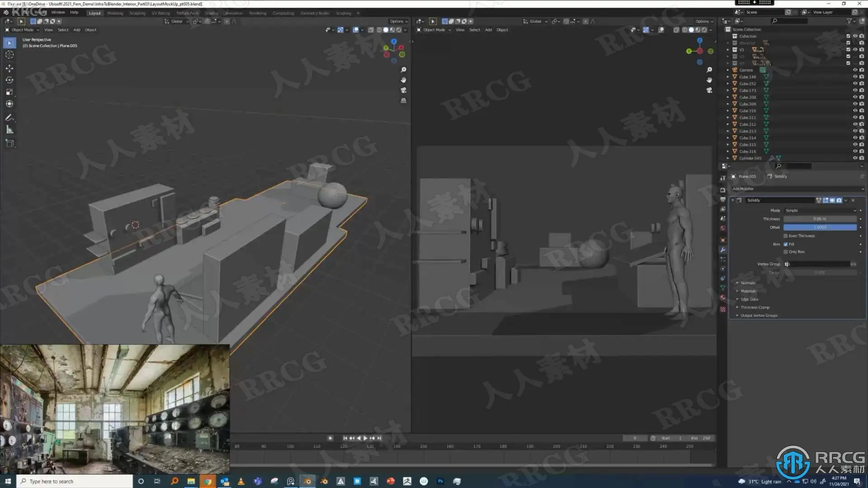This screenshot has width=868, height=488.
Task: Open the Modifier properties wrench tab
Action: point(723,250)
